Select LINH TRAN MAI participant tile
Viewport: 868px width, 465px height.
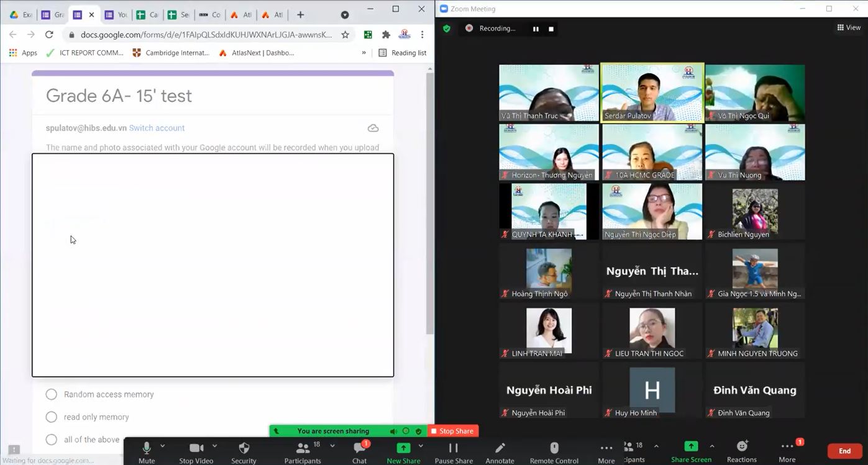pos(549,331)
